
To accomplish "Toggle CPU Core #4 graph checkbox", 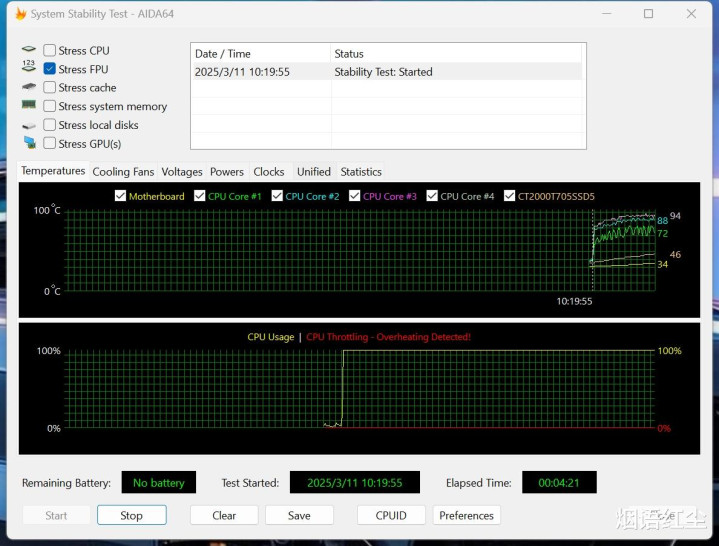I will click(432, 196).
